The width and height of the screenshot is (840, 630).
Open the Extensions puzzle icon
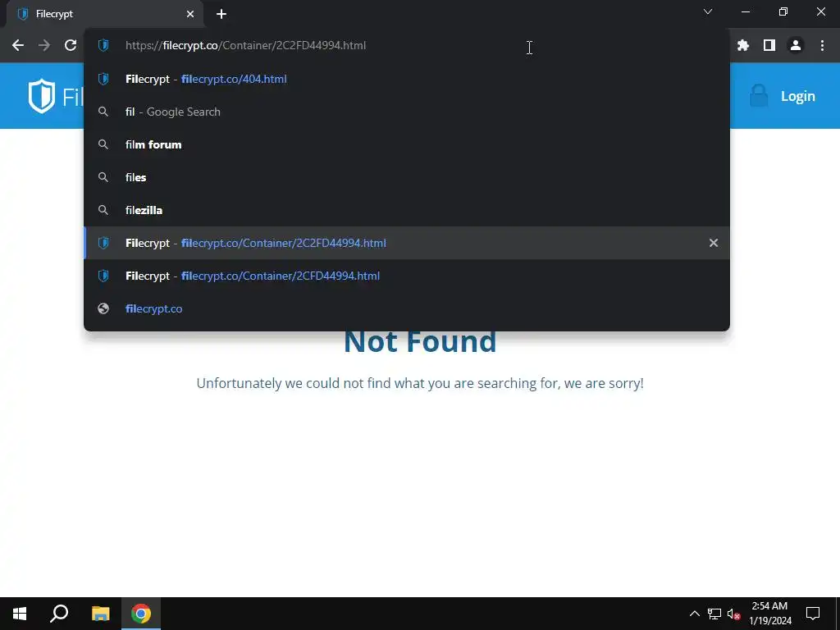(x=742, y=46)
